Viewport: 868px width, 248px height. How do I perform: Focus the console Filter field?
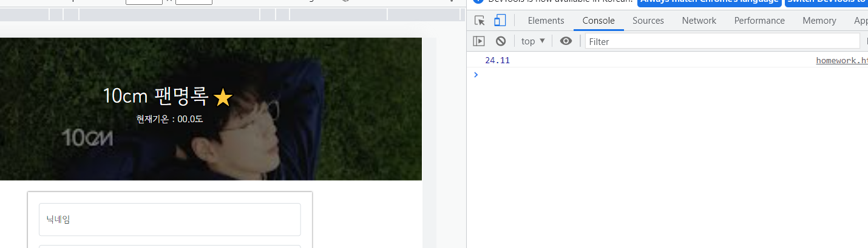pyautogui.click(x=722, y=41)
